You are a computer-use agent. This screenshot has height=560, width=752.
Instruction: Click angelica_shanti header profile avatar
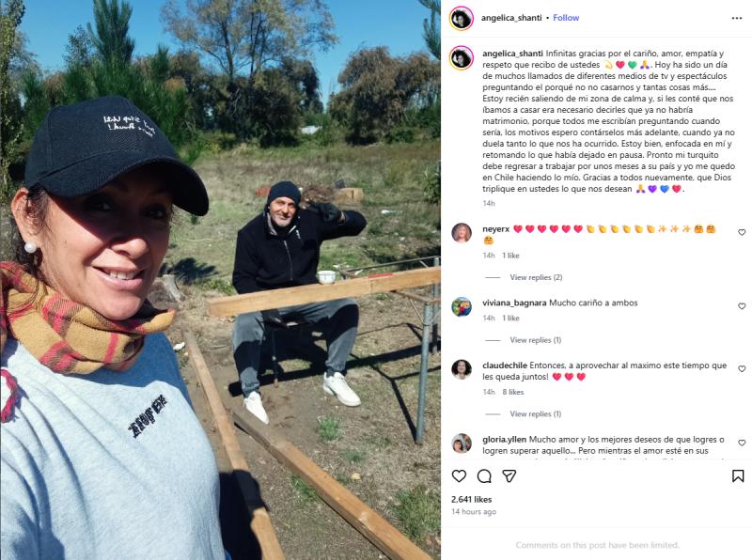pos(462,18)
